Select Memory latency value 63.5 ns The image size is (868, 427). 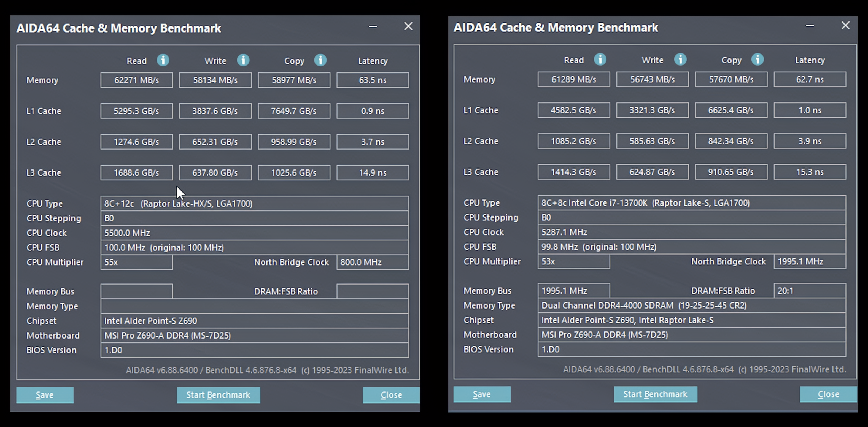point(373,80)
